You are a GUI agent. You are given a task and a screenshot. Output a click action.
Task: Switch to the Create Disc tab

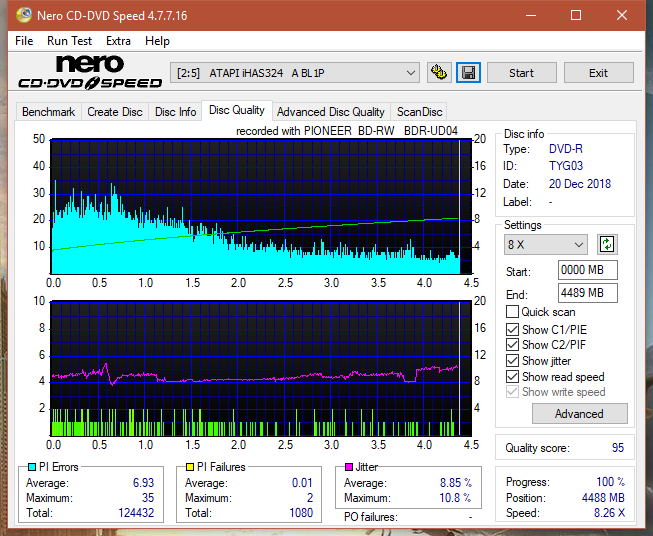pos(115,112)
